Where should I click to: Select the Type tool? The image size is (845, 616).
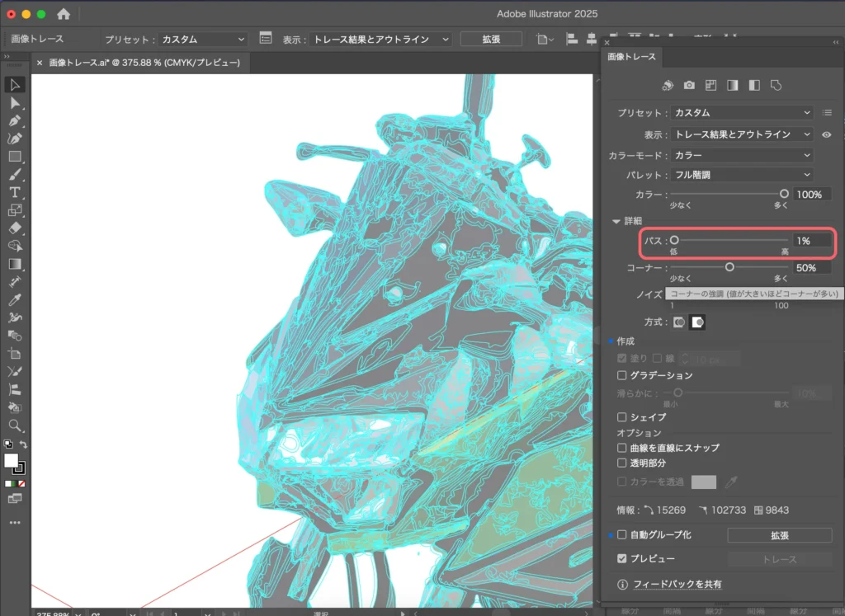(x=15, y=191)
